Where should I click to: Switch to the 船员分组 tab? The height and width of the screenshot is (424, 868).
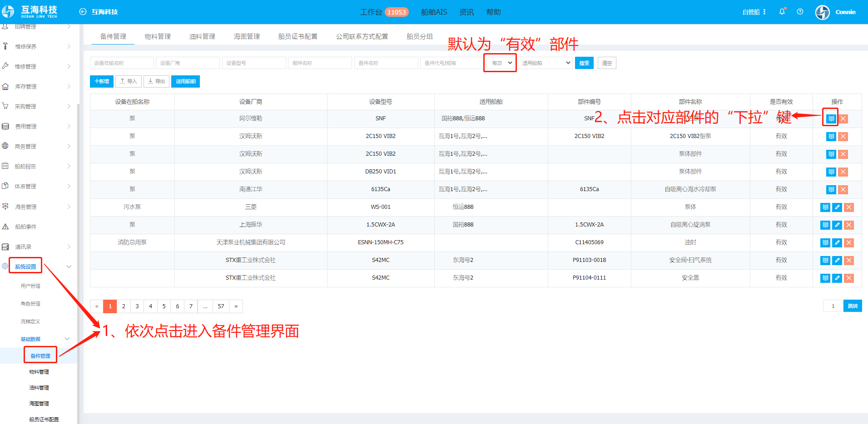point(420,36)
